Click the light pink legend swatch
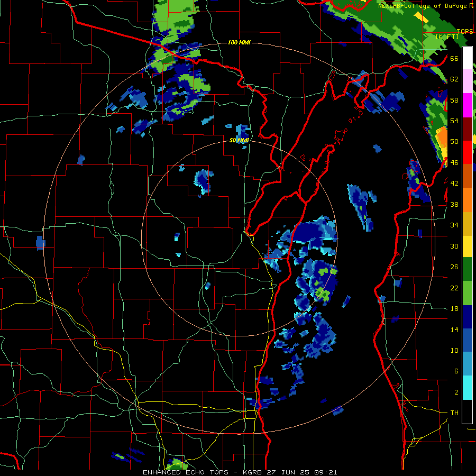 click(x=467, y=81)
